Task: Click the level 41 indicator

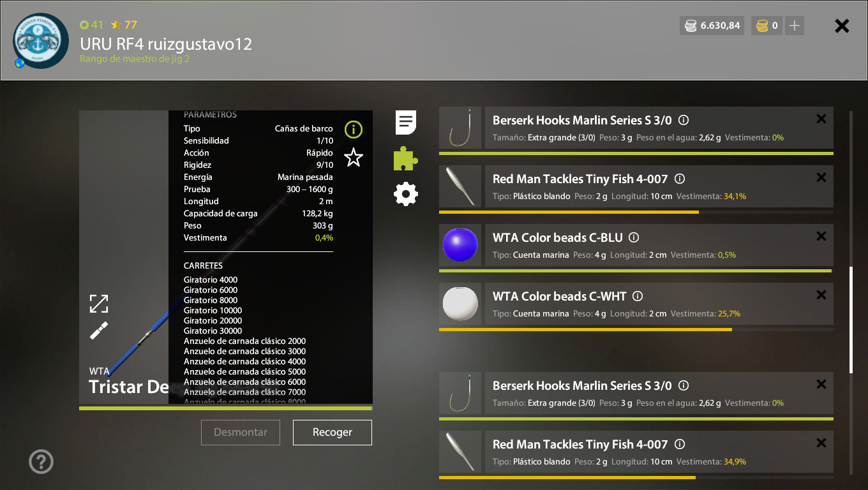Action: point(91,25)
